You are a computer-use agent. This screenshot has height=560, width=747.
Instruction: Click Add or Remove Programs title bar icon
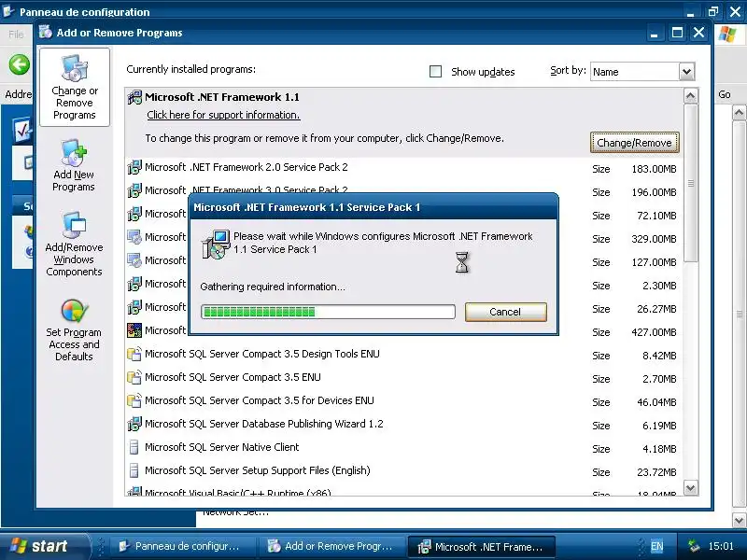click(46, 32)
